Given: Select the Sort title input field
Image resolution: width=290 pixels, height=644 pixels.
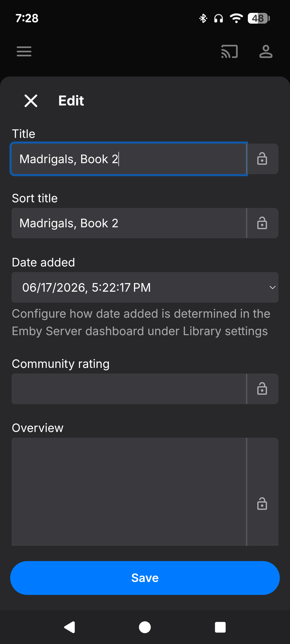Looking at the screenshot, I should click(129, 223).
